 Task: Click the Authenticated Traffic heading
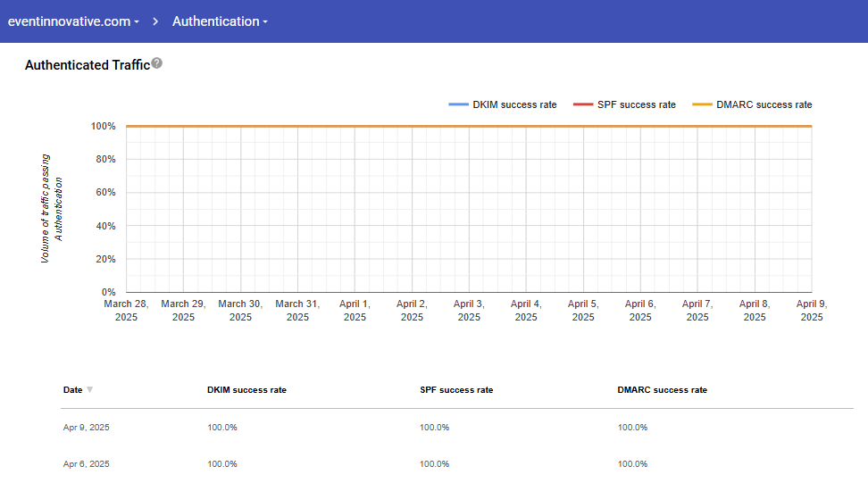(87, 65)
